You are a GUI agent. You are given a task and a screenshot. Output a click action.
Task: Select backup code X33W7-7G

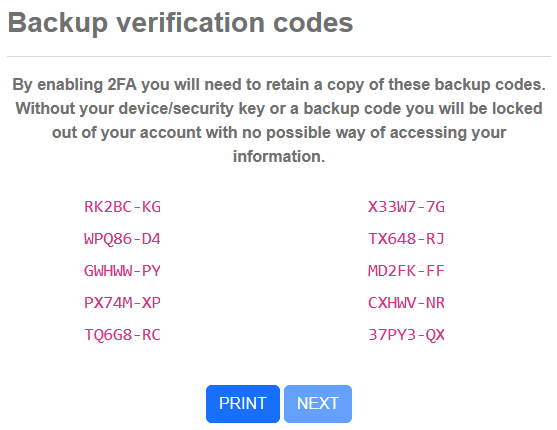(x=406, y=207)
